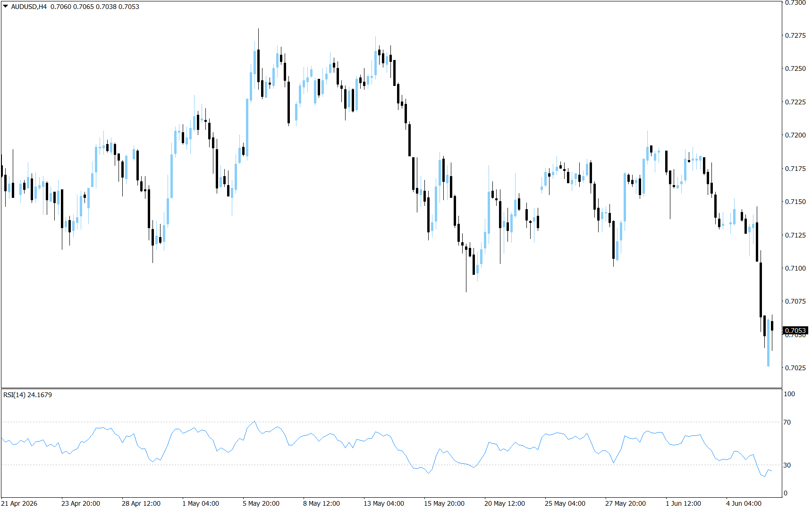
Task: Select the OHLC values 0.7060 0.7065 0.7038 0.7053
Action: point(95,7)
